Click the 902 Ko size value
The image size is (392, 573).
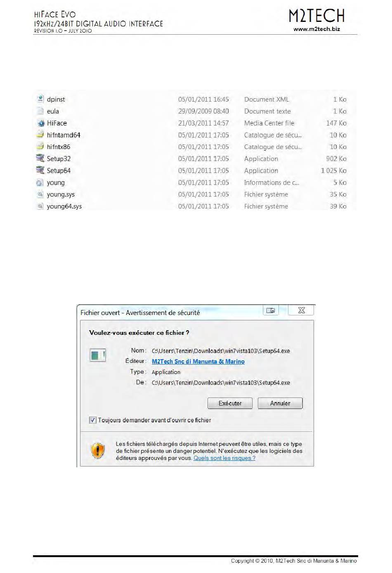[x=336, y=159]
